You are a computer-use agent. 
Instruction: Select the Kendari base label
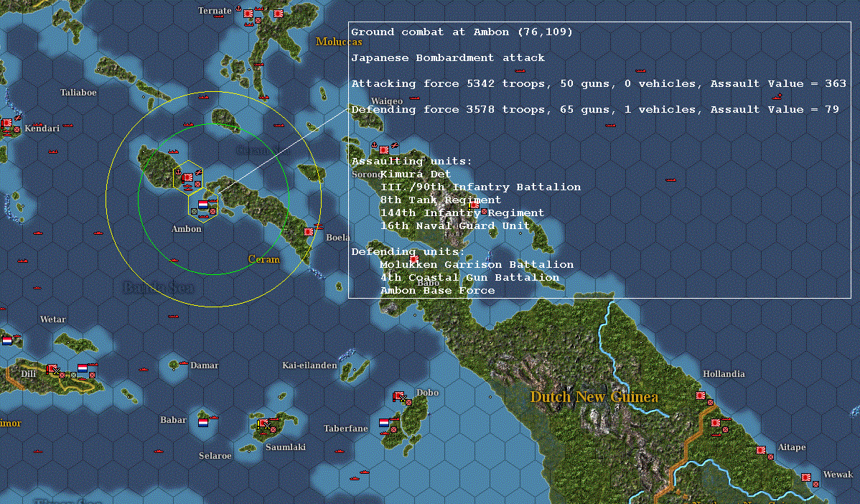(x=42, y=129)
